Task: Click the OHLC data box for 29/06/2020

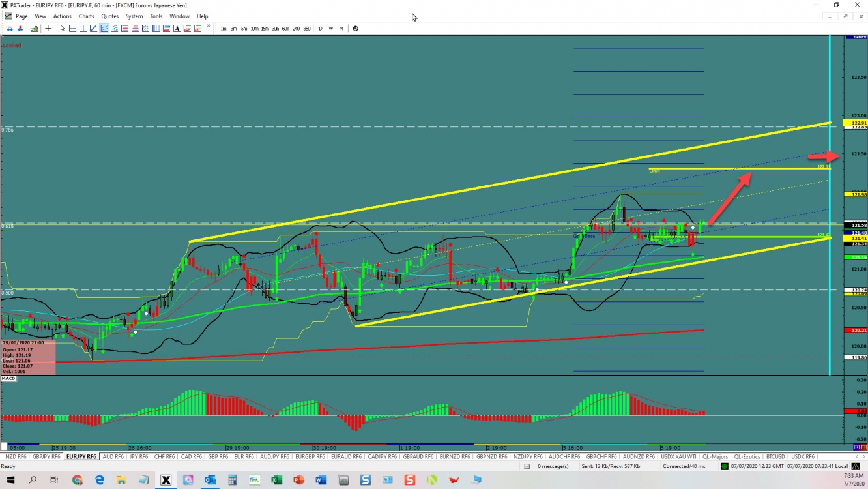Action: click(28, 357)
